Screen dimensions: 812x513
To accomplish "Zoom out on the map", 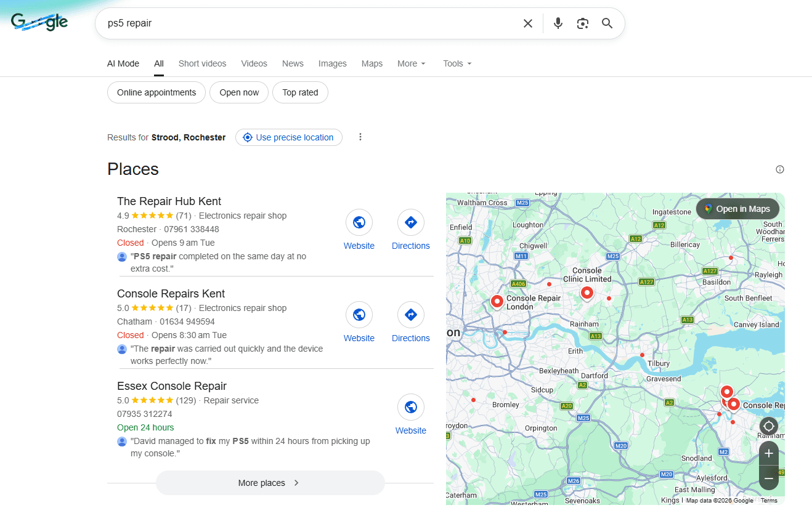I will click(x=768, y=478).
